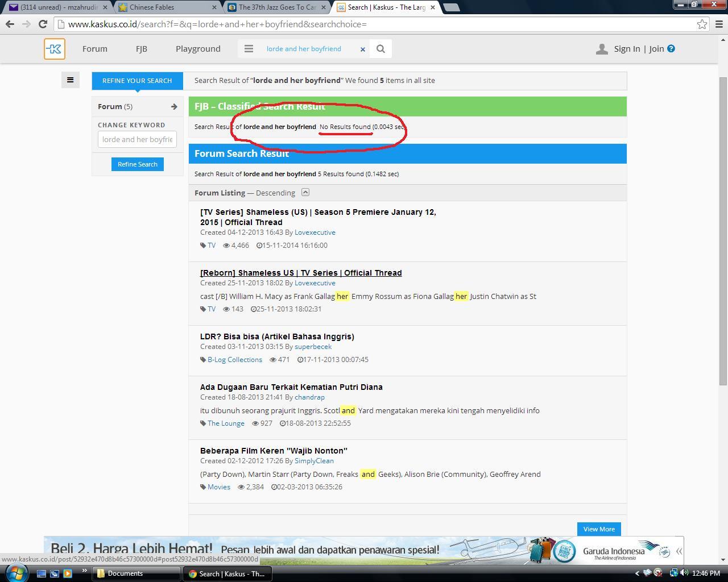The height and width of the screenshot is (582, 728).
Task: Click the Switch between windows quick launch icon
Action: click(x=55, y=573)
